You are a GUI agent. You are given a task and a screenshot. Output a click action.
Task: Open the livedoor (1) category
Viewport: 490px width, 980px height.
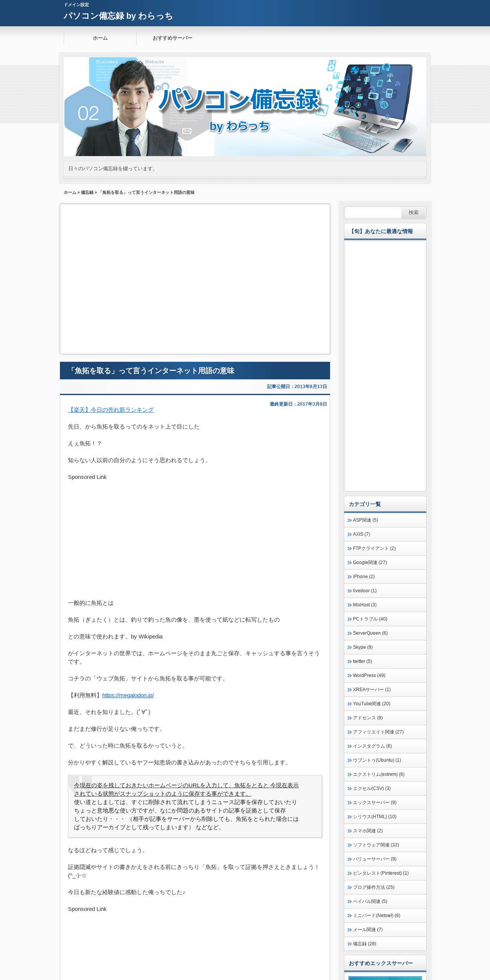point(385,591)
